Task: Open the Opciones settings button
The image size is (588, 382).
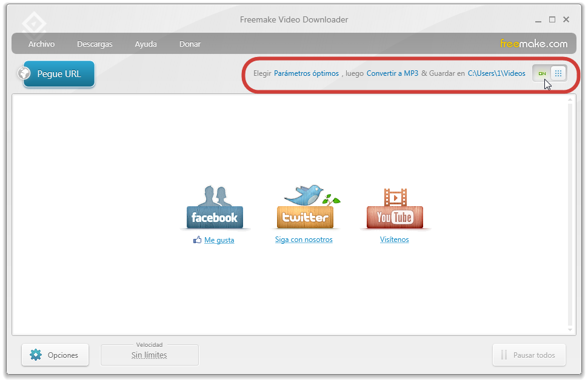Action: pos(55,355)
